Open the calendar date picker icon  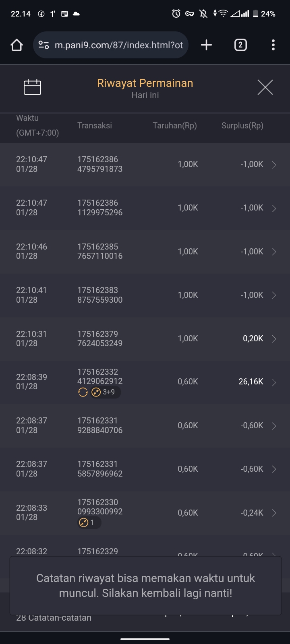pos(32,87)
